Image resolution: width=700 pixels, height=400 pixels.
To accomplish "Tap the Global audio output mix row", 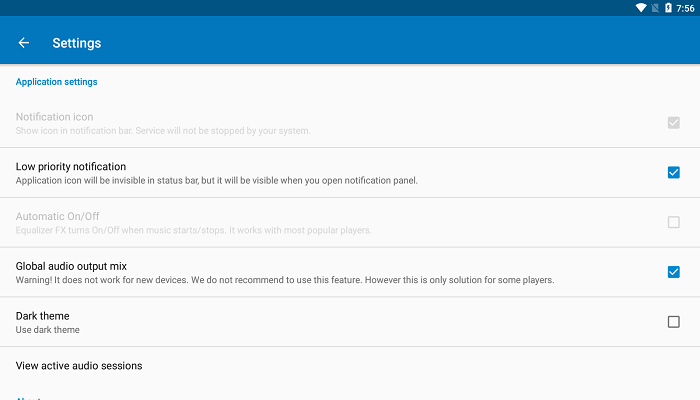I will point(300,272).
